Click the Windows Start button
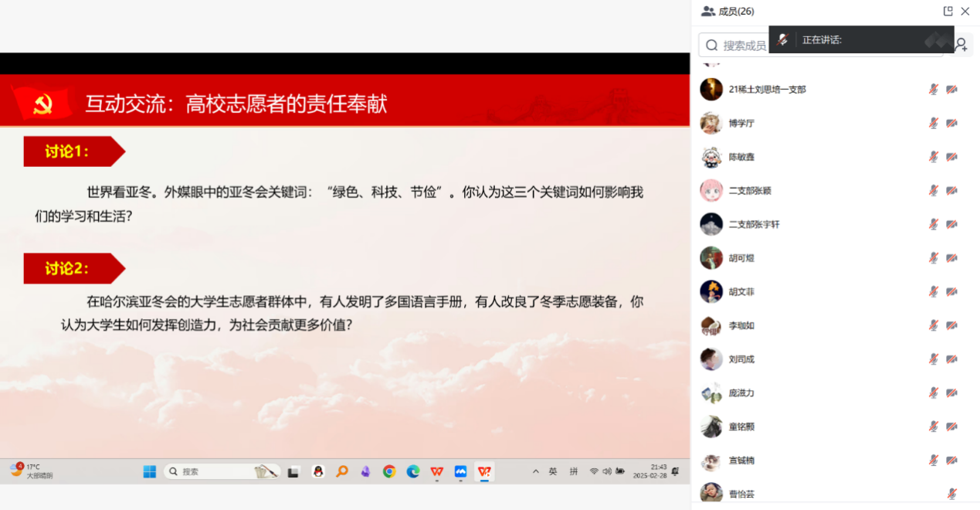This screenshot has height=510, width=980. (x=149, y=471)
